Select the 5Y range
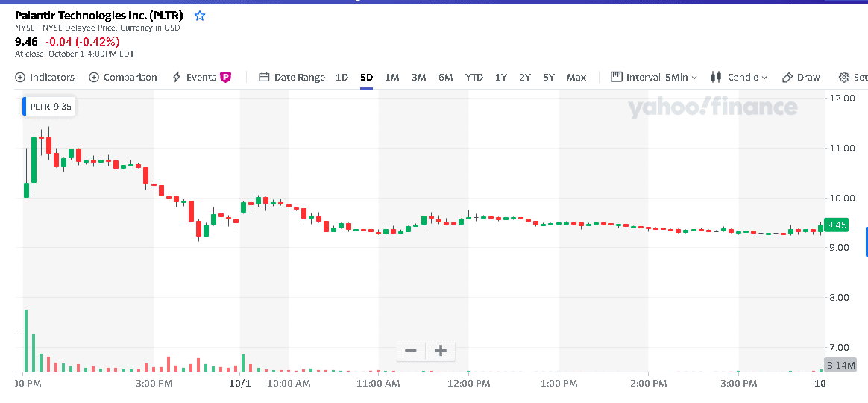The height and width of the screenshot is (403, 868). click(x=549, y=77)
